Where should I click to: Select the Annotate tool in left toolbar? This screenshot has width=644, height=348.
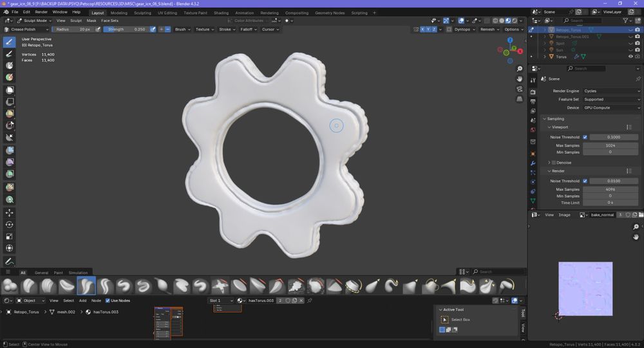pos(10,261)
